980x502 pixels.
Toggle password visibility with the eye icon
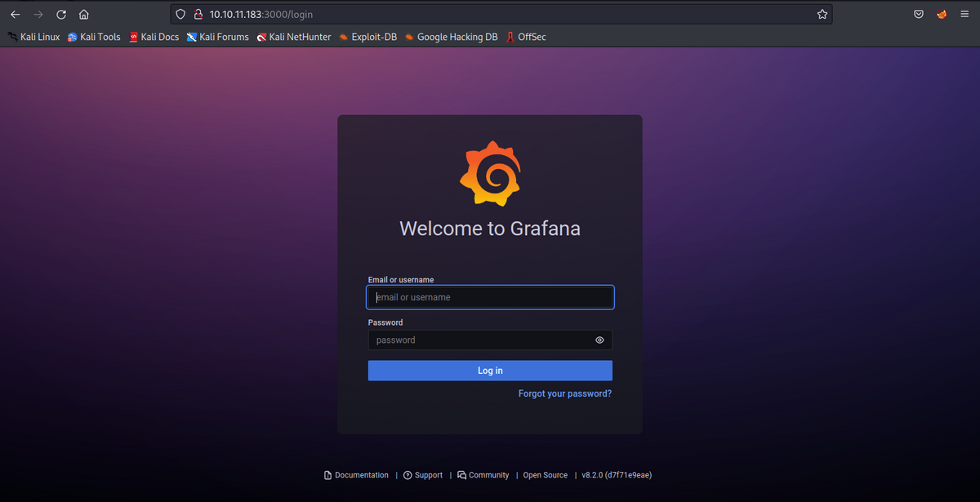tap(599, 340)
